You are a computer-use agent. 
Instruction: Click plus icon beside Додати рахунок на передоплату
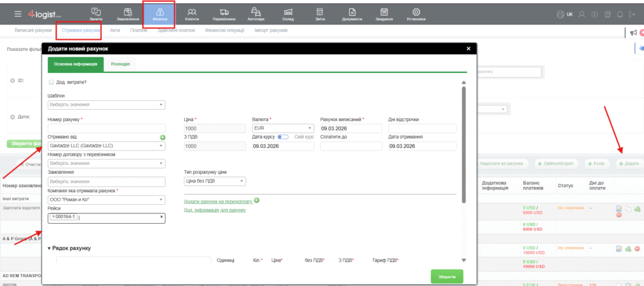click(x=257, y=200)
